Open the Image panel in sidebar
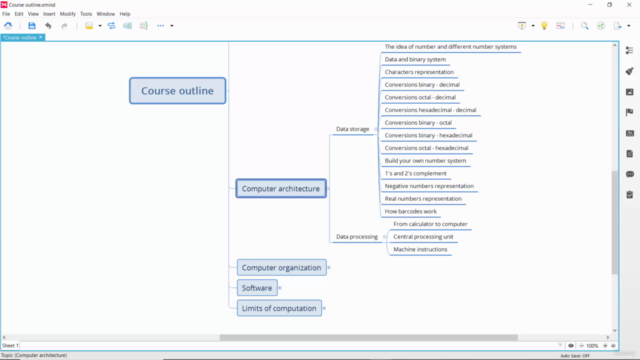 click(x=629, y=92)
